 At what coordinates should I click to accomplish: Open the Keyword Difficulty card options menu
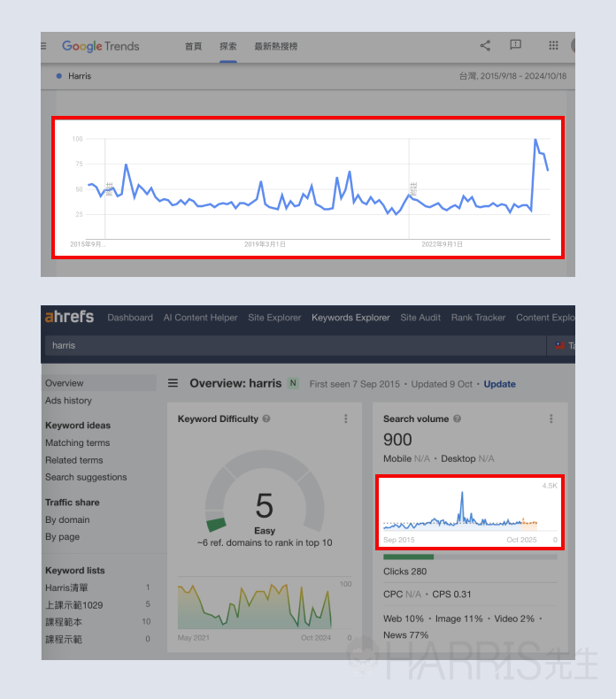click(x=346, y=419)
